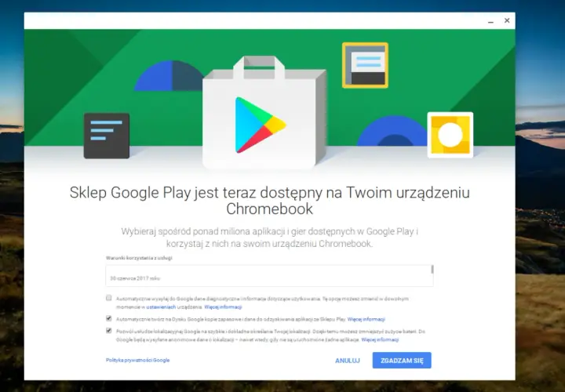The height and width of the screenshot is (392, 565).
Task: Open Więcej informacji link for Drive backups
Action: click(366, 319)
